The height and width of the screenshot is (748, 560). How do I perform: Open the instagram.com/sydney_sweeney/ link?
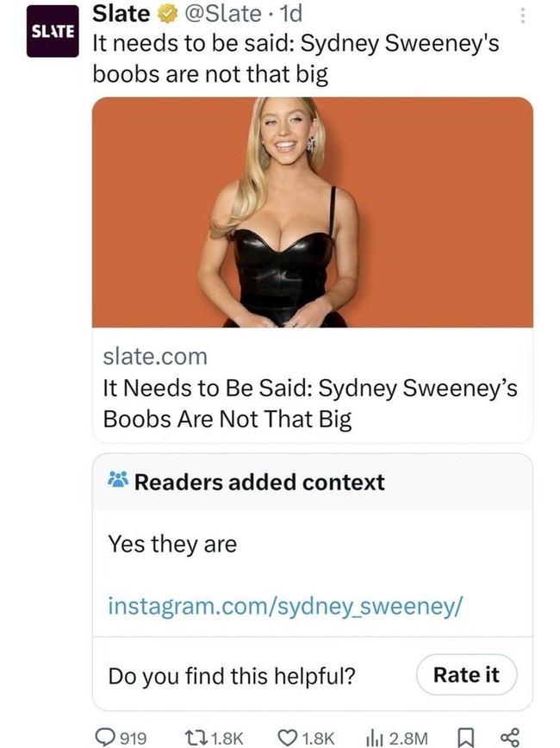click(285, 606)
